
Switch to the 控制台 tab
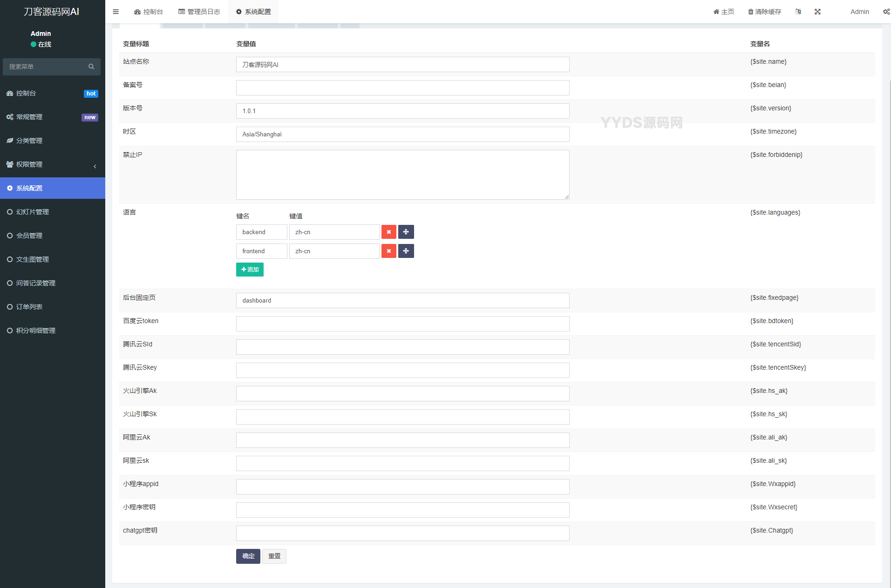tap(149, 12)
